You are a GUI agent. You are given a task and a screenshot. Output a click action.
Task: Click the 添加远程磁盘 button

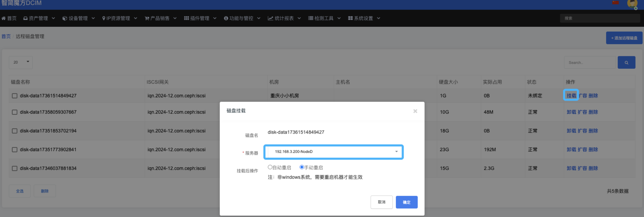pyautogui.click(x=624, y=38)
